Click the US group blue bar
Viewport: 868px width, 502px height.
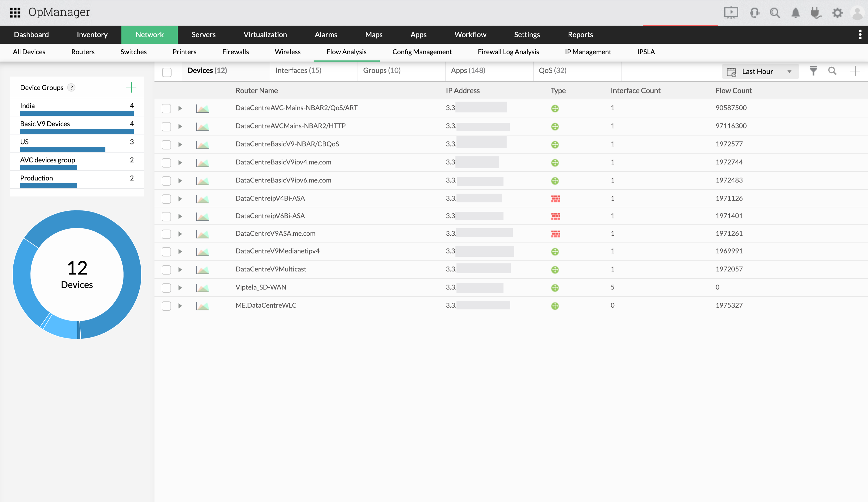(63, 149)
